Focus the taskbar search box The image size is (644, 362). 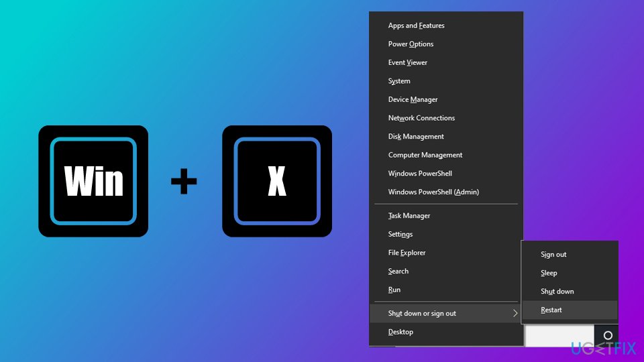(559, 335)
